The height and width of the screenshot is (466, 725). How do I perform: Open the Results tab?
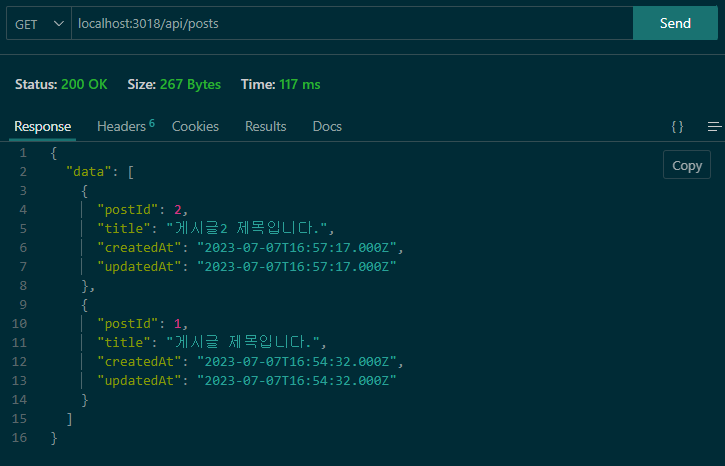click(265, 126)
